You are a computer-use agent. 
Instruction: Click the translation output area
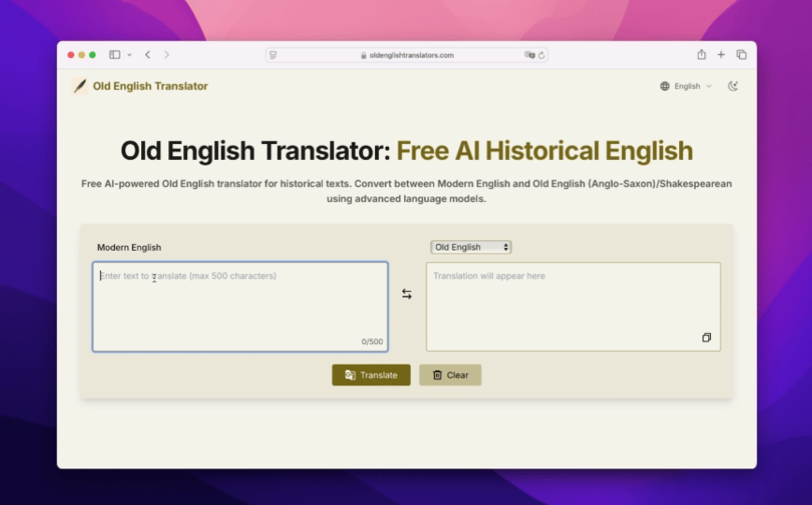[573, 307]
